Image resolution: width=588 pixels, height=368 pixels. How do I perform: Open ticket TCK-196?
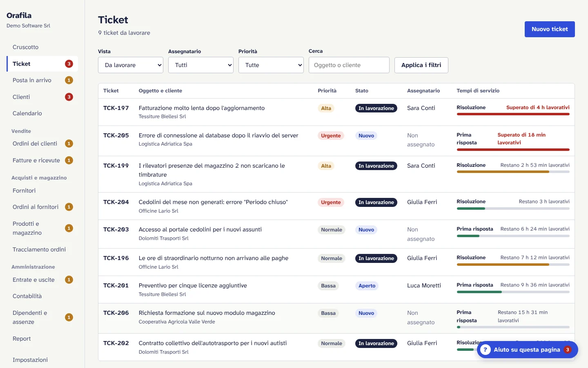(x=116, y=258)
